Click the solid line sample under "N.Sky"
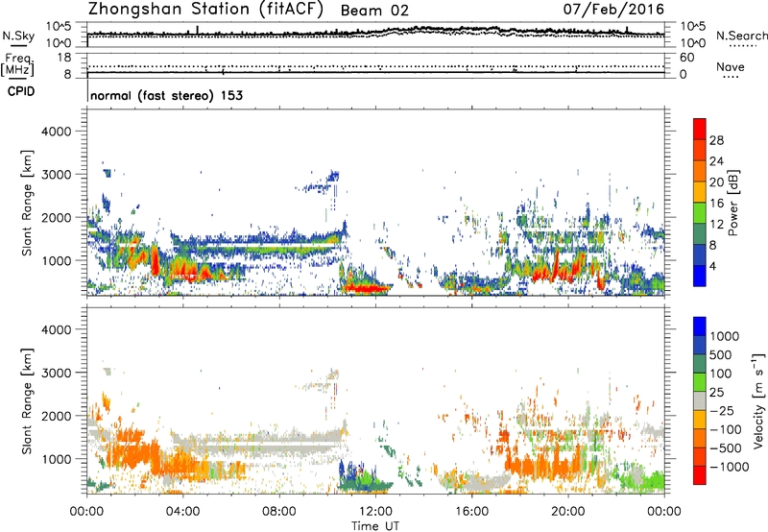The width and height of the screenshot is (768, 532). click(x=18, y=45)
